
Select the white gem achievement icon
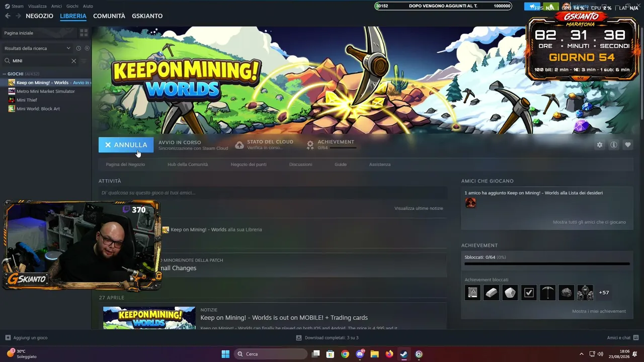[x=510, y=293]
